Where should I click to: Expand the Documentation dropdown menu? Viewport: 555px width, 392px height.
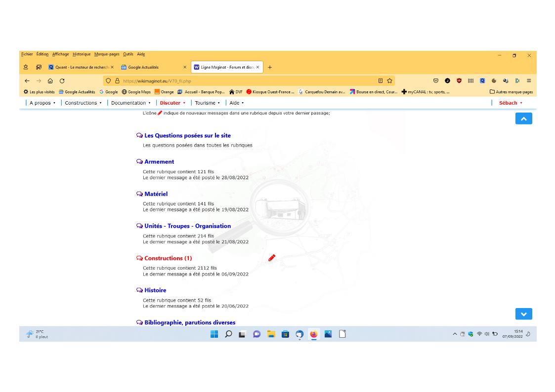[x=131, y=103]
